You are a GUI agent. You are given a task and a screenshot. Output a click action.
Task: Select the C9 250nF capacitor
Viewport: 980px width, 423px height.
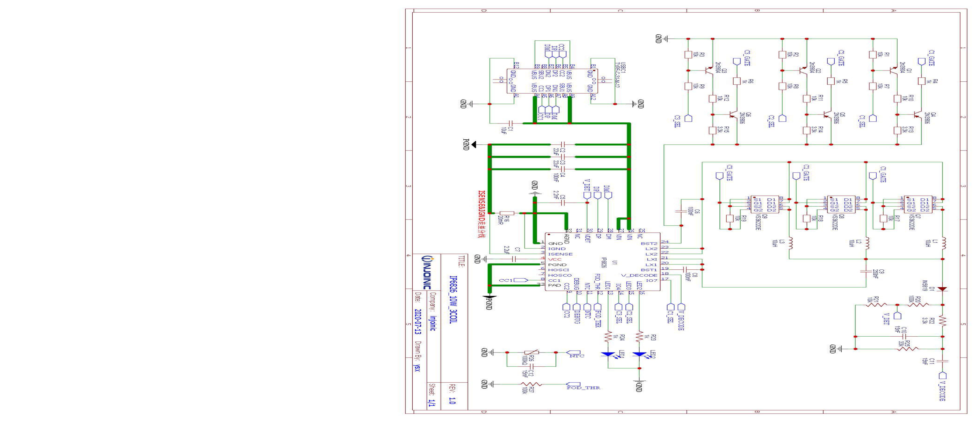coord(867,272)
